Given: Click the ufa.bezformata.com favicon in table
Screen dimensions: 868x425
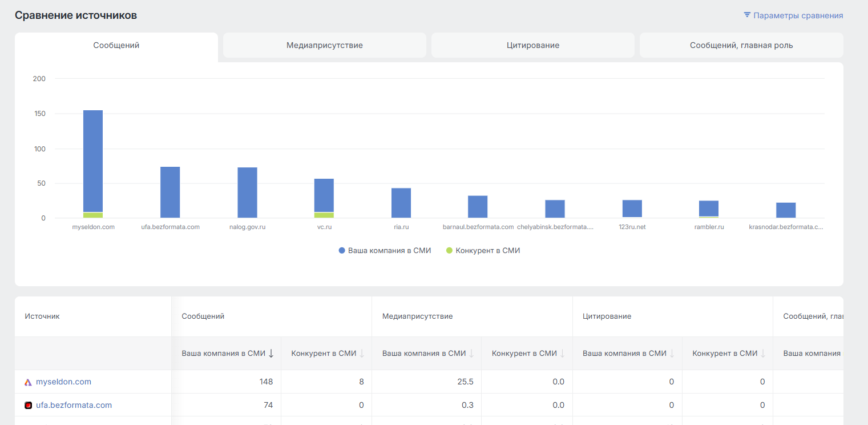Looking at the screenshot, I should 29,406.
